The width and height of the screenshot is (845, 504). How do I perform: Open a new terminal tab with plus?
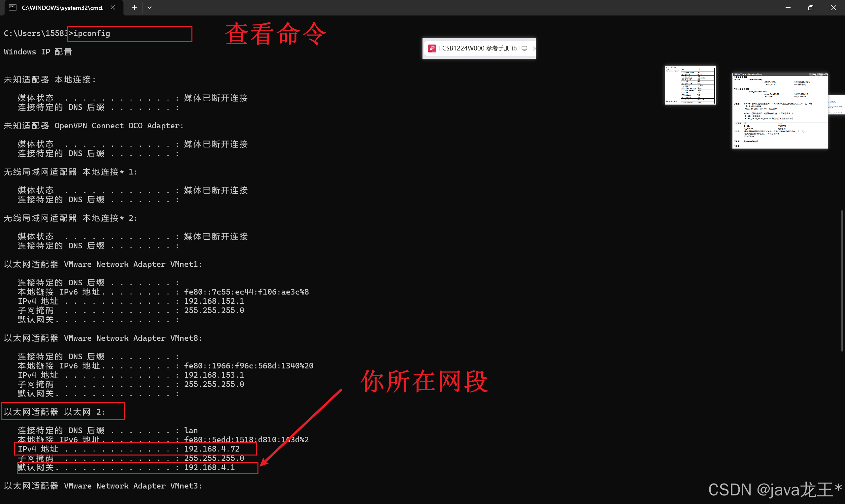(x=134, y=8)
